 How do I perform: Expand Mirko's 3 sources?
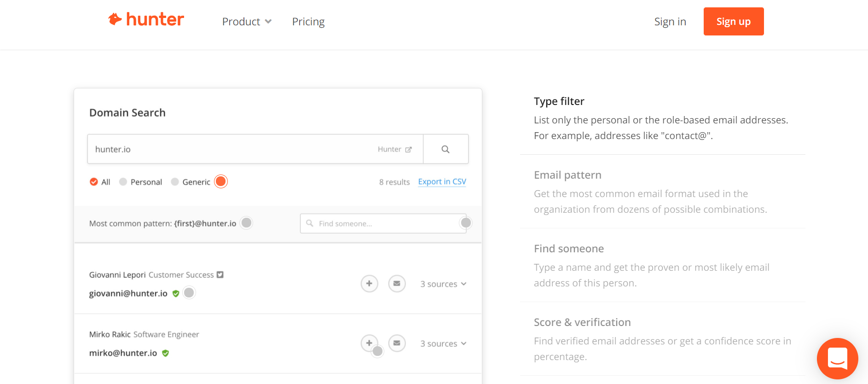click(x=443, y=343)
